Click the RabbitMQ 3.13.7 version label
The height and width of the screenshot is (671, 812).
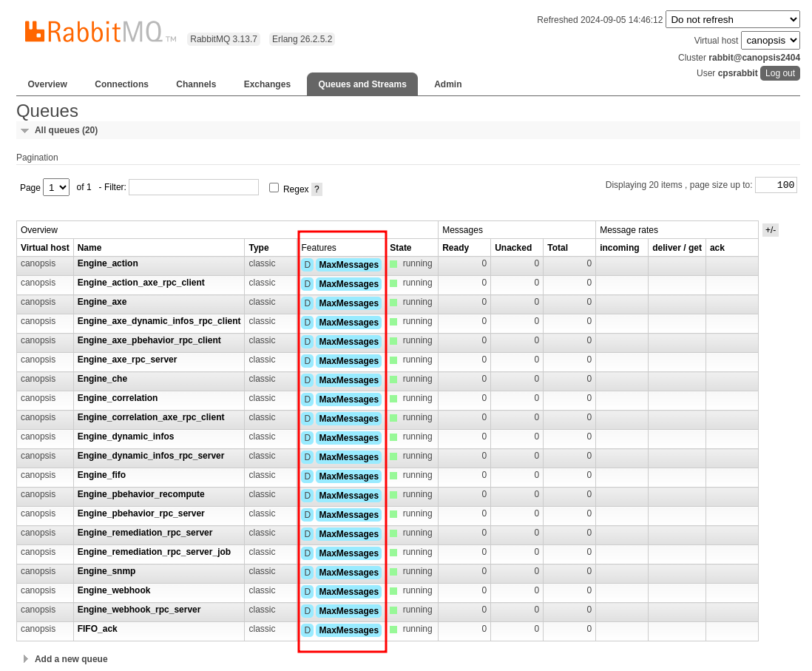[x=224, y=39]
